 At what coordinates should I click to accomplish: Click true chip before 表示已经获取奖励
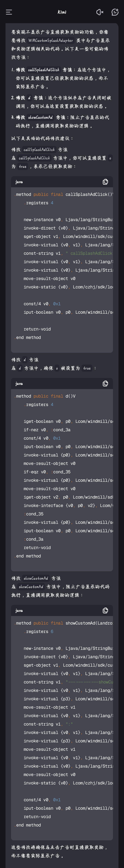pyautogui.click(x=23, y=166)
